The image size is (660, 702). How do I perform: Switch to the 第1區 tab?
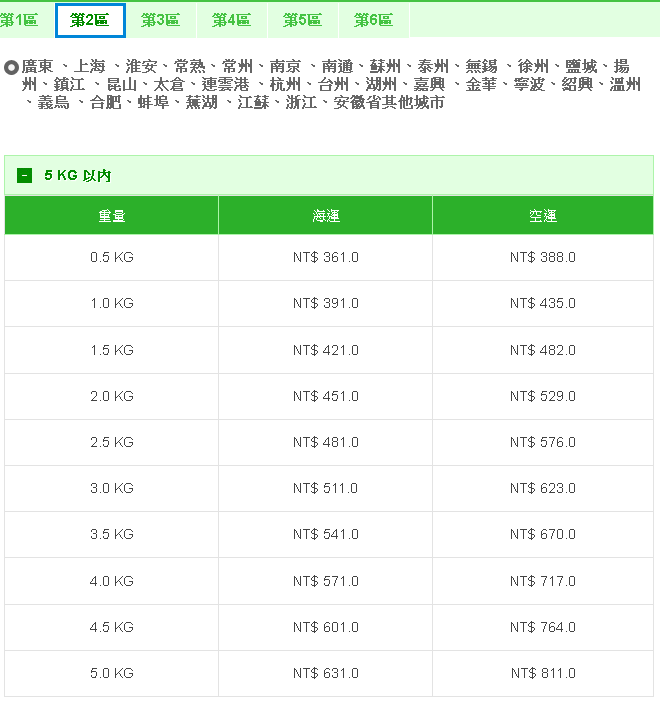tap(18, 20)
